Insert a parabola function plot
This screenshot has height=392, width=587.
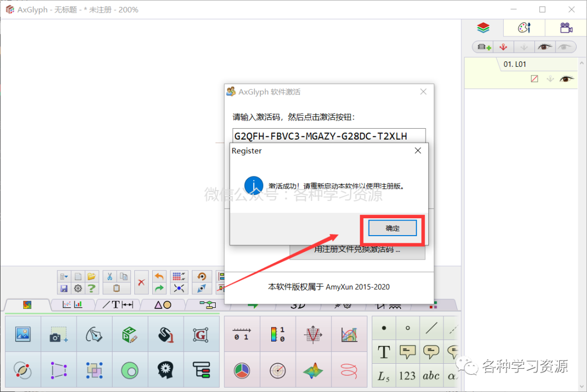pyautogui.click(x=313, y=334)
